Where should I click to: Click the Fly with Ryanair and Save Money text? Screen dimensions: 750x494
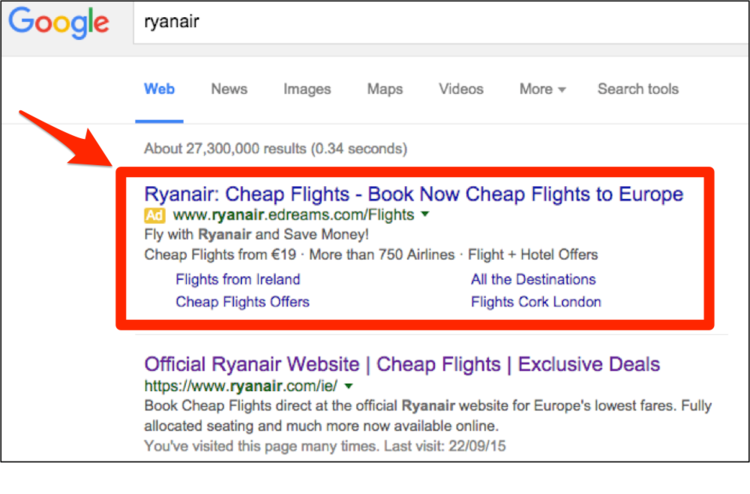pos(256,234)
